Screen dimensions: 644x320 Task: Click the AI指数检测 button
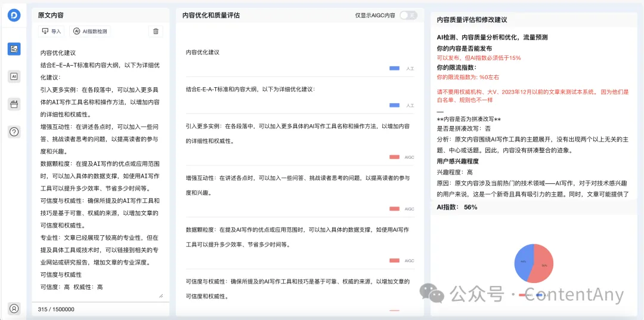tap(90, 31)
